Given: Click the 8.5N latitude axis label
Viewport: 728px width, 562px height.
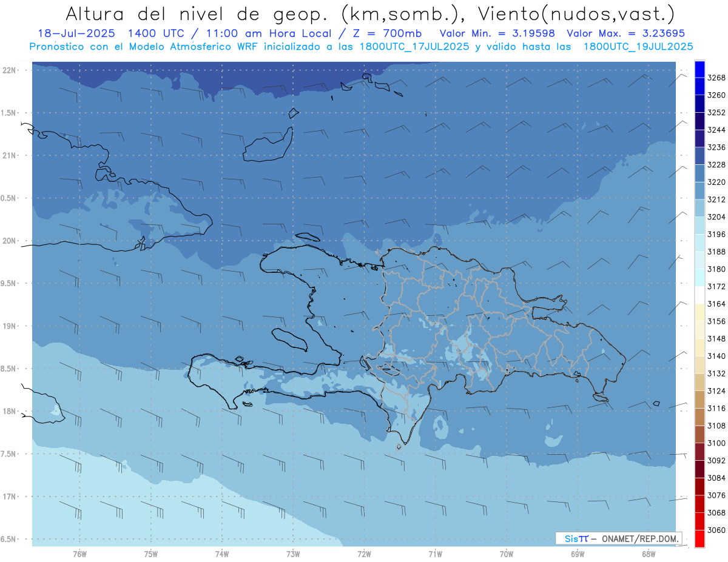Looking at the screenshot, I should point(8,369).
